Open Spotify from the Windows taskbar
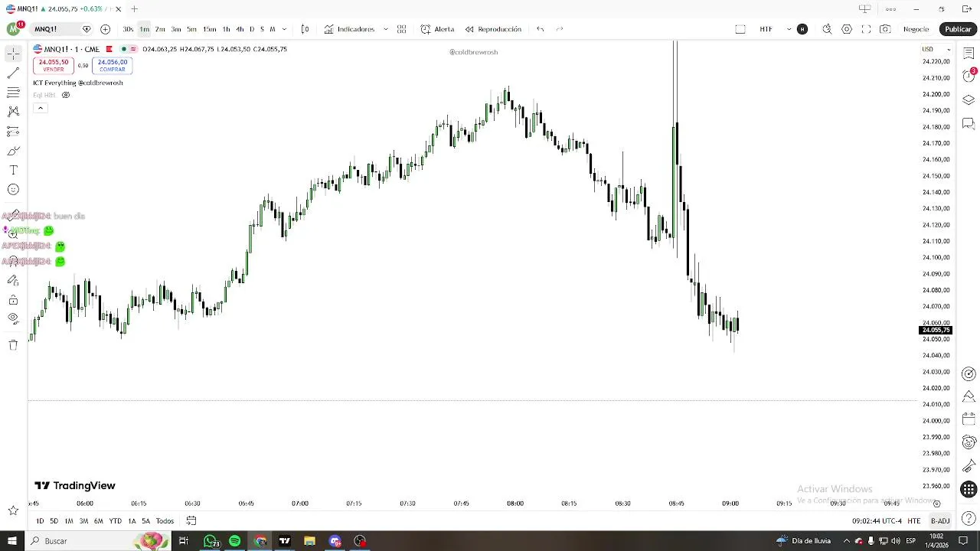 pos(235,541)
